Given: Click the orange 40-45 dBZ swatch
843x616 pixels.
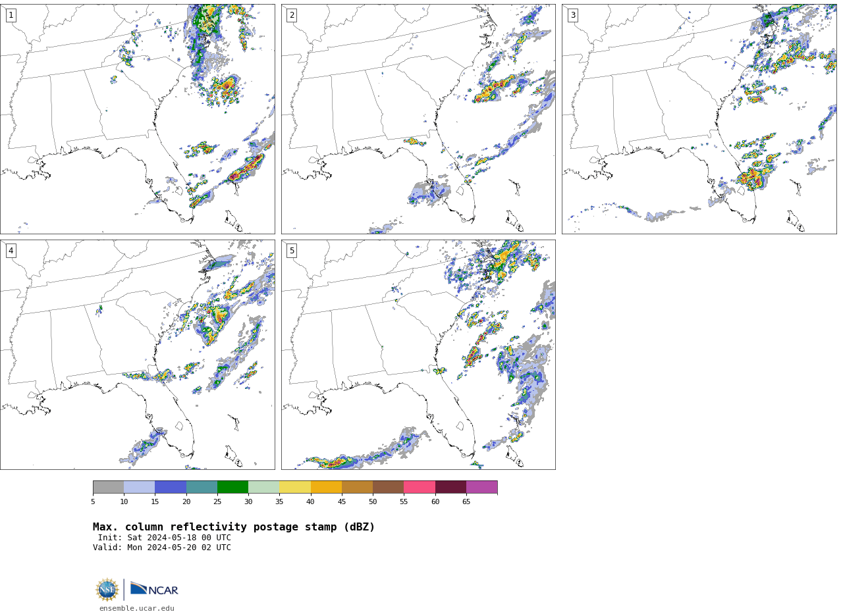Looking at the screenshot, I should click(x=326, y=487).
